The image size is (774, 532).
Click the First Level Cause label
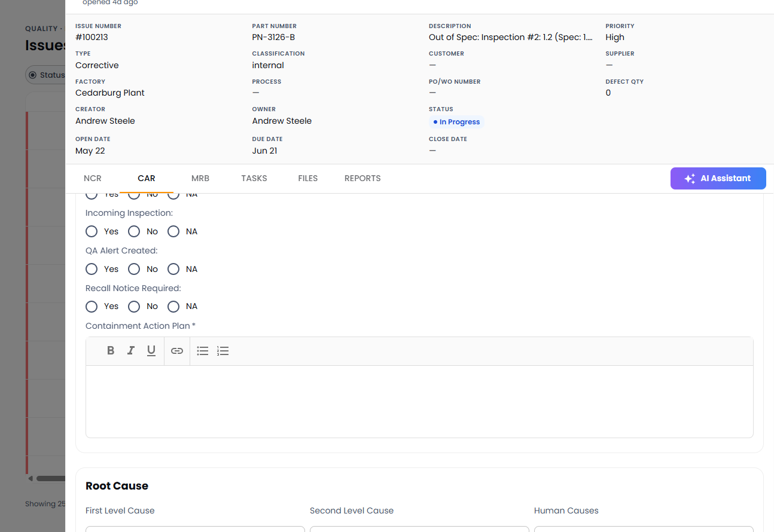tap(120, 510)
